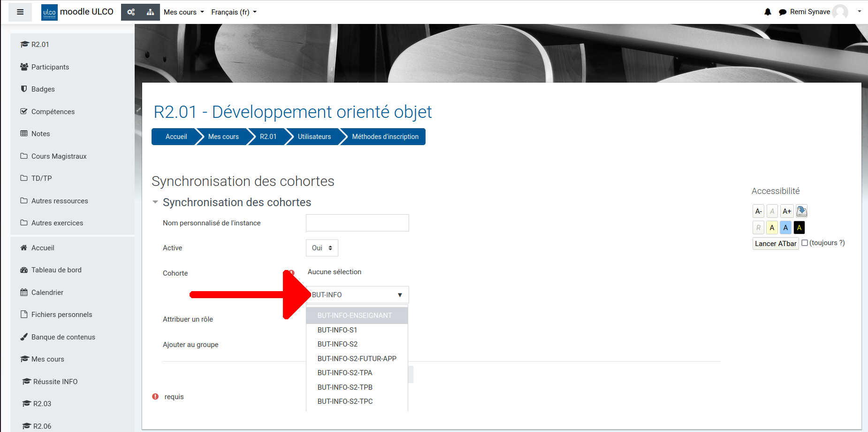Open Participants in the sidebar
Screen dimensions: 868x432
pos(50,67)
